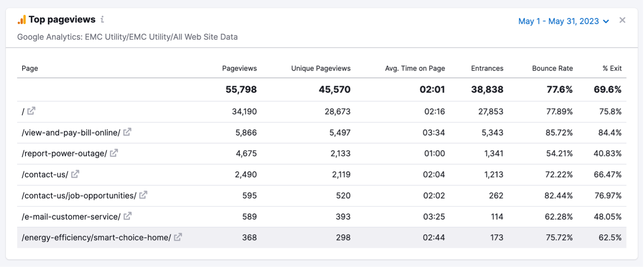Open external link icon beside /contact-us/
644x268 pixels.
click(x=75, y=174)
